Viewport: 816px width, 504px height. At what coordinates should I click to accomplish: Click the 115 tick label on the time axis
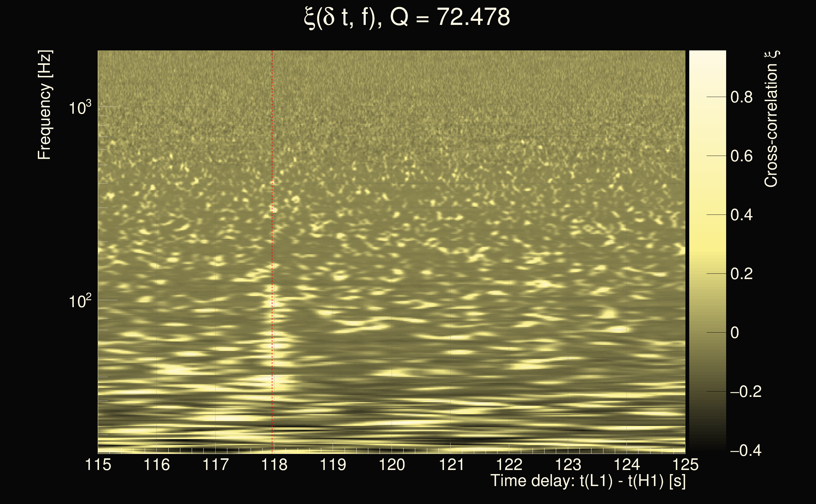coord(98,465)
